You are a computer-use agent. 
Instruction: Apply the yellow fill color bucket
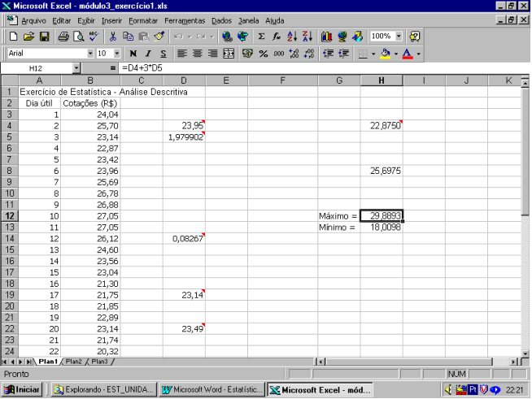tap(386, 54)
